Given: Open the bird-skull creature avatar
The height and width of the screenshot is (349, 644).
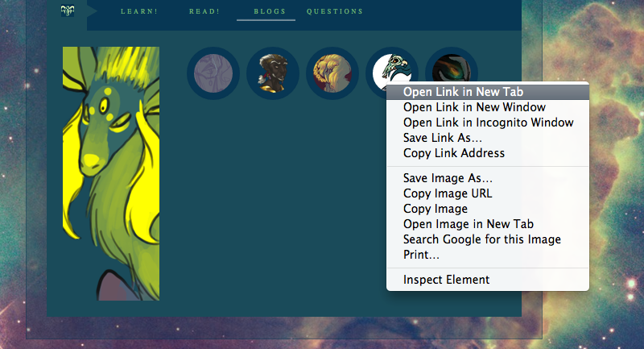Looking at the screenshot, I should pos(390,66).
